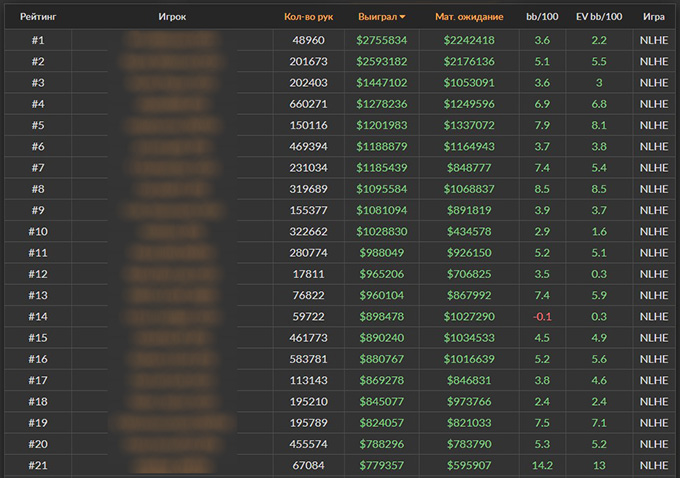Click the bb/100 column header
This screenshot has height=478, width=680.
542,17
